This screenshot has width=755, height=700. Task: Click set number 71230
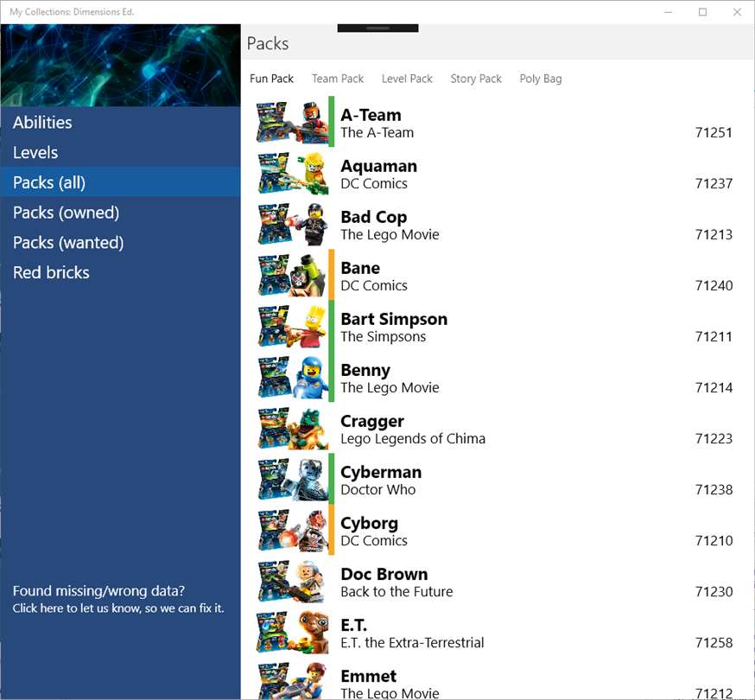714,592
